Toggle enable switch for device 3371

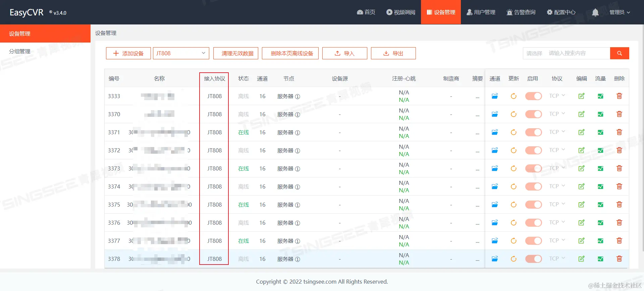(x=533, y=132)
